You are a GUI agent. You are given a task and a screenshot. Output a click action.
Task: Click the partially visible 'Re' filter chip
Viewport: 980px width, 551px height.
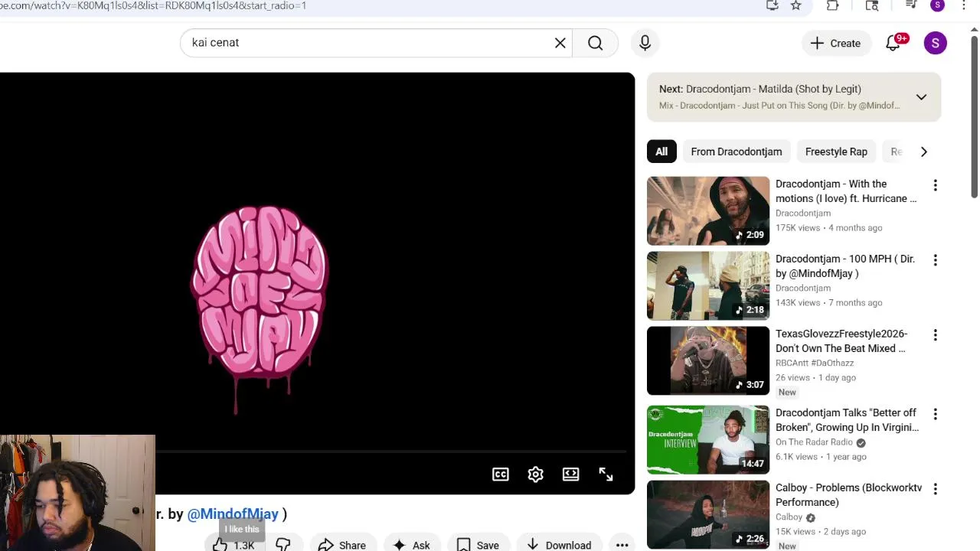click(896, 152)
